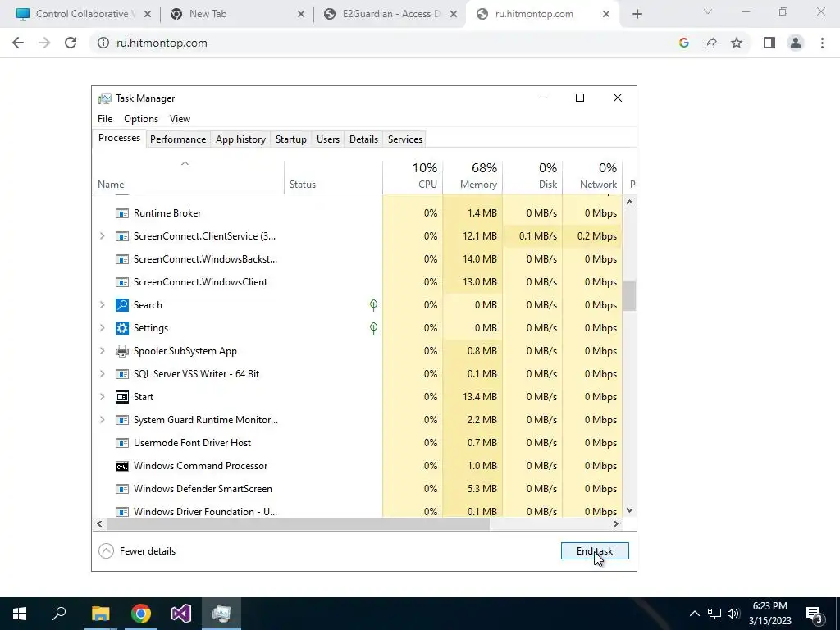The height and width of the screenshot is (630, 840).
Task: Click the Windows Defender SmartScreen icon
Action: 122,489
